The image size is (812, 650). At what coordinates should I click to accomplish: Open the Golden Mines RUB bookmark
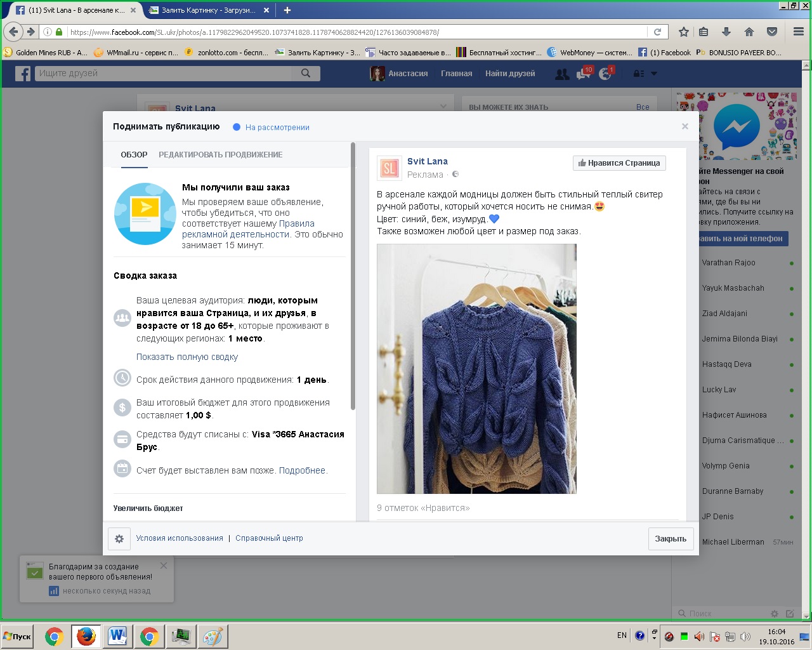click(46, 53)
